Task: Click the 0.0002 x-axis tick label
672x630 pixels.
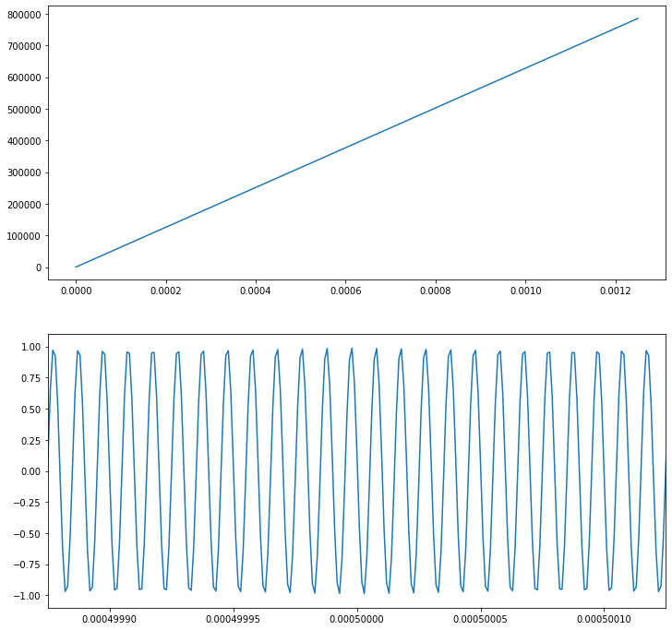Action: tap(166, 291)
